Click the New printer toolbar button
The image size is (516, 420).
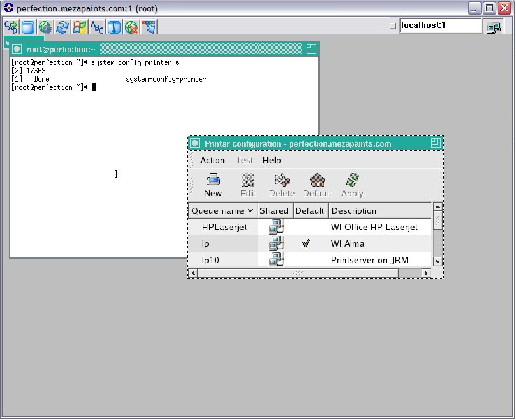tap(213, 185)
